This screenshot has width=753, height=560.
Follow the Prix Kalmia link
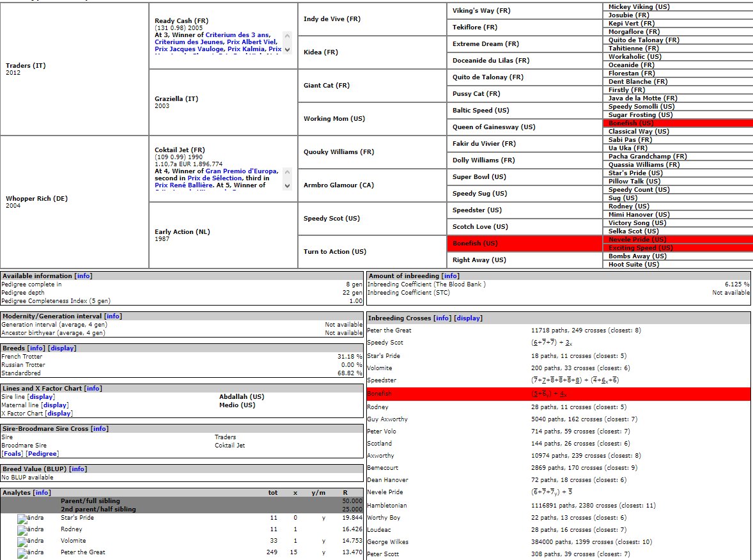point(246,49)
